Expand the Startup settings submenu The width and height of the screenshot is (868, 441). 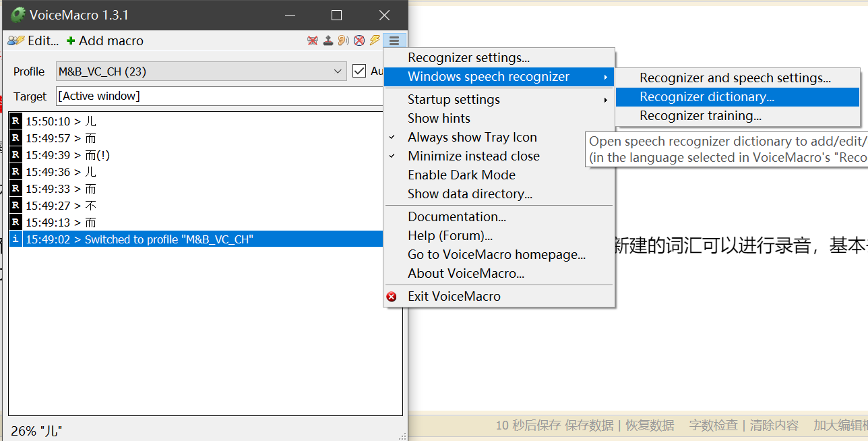click(499, 100)
